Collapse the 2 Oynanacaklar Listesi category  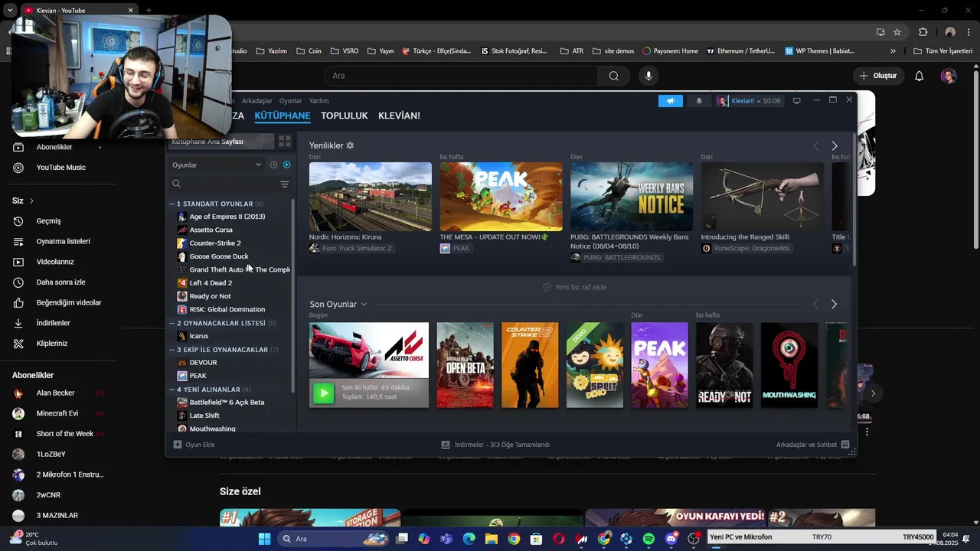click(x=172, y=323)
